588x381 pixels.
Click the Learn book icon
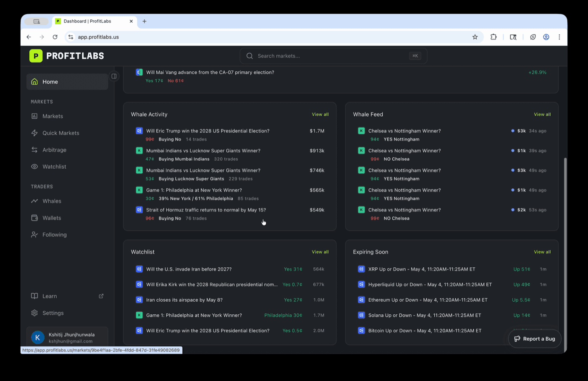point(34,296)
